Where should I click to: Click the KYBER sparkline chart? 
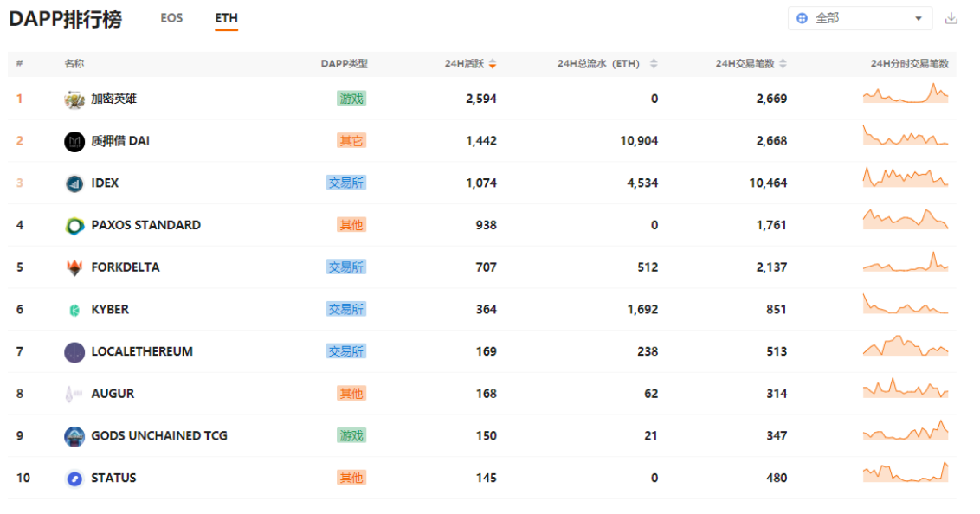(906, 304)
